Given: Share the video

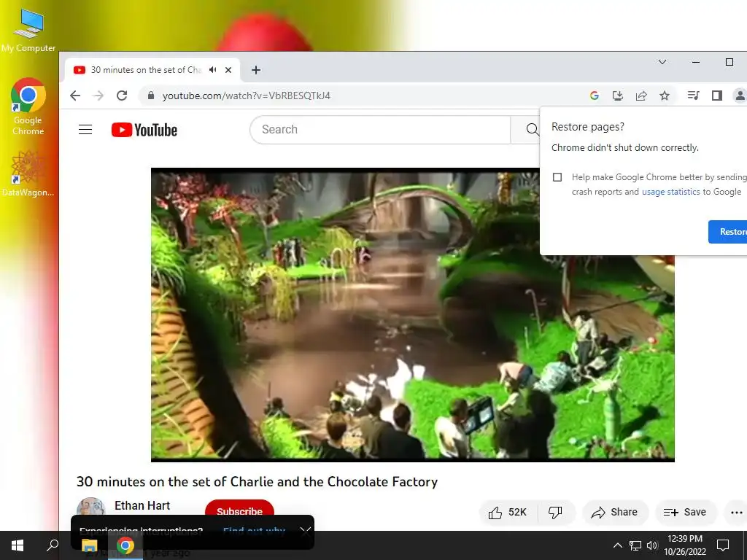Looking at the screenshot, I should (614, 513).
